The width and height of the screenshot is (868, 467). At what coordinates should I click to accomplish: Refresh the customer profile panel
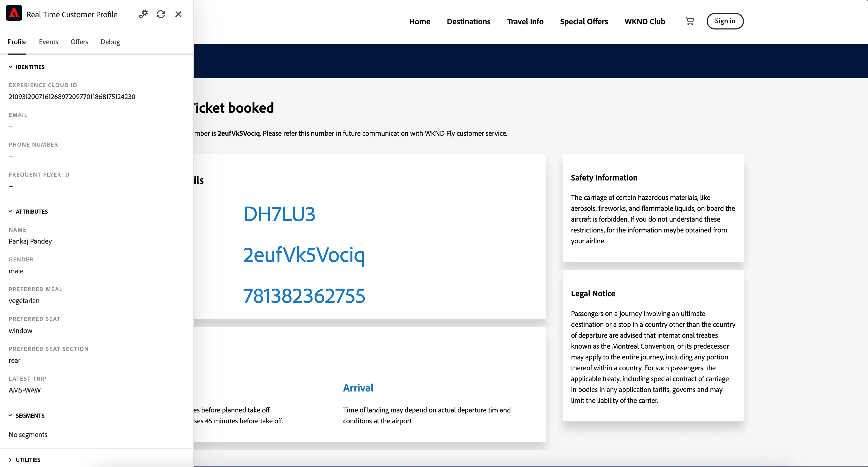161,14
